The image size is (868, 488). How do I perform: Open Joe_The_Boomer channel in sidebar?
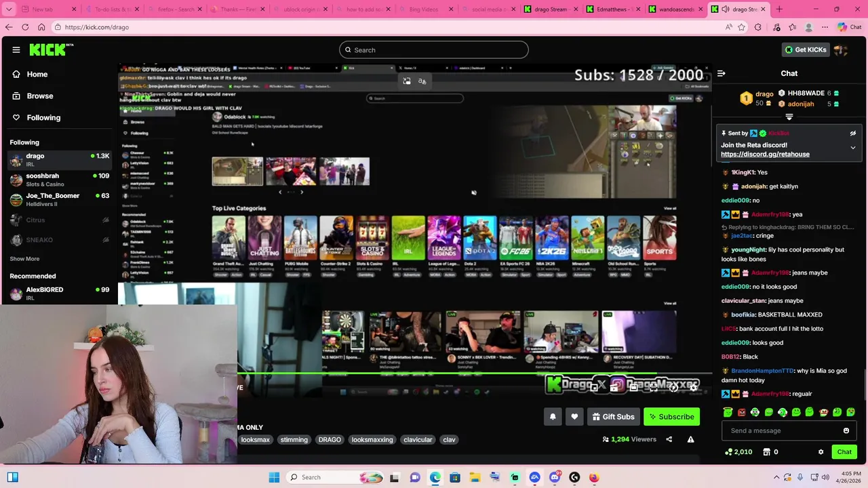(x=60, y=199)
